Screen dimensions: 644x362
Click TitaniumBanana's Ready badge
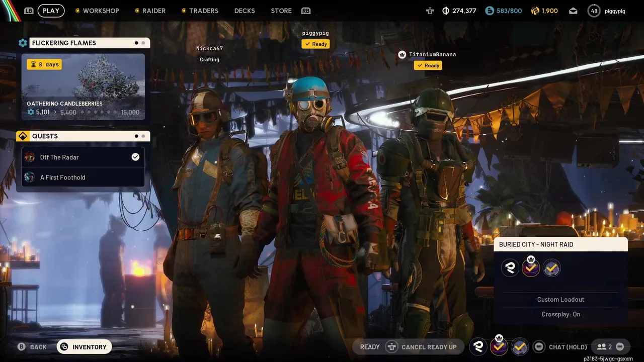click(428, 65)
